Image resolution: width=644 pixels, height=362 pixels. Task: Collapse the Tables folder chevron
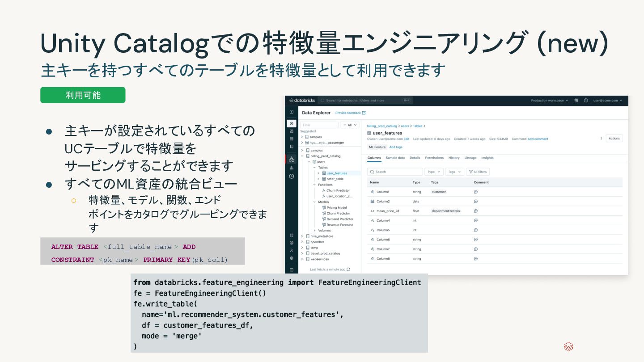tap(314, 168)
